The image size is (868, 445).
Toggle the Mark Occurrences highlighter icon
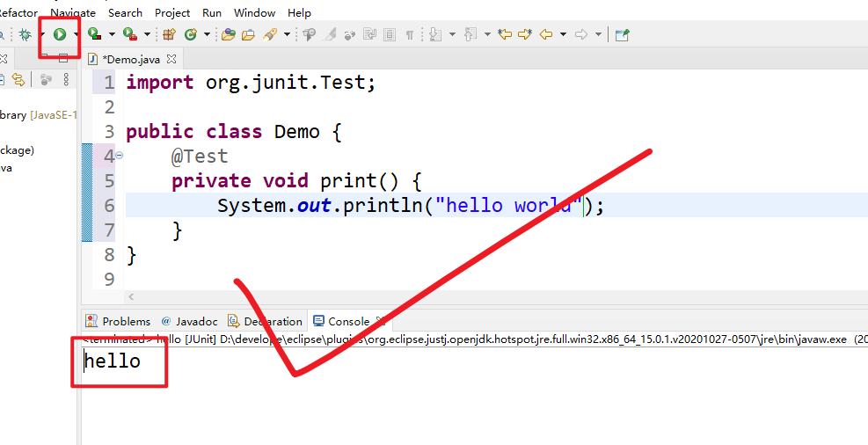330,35
